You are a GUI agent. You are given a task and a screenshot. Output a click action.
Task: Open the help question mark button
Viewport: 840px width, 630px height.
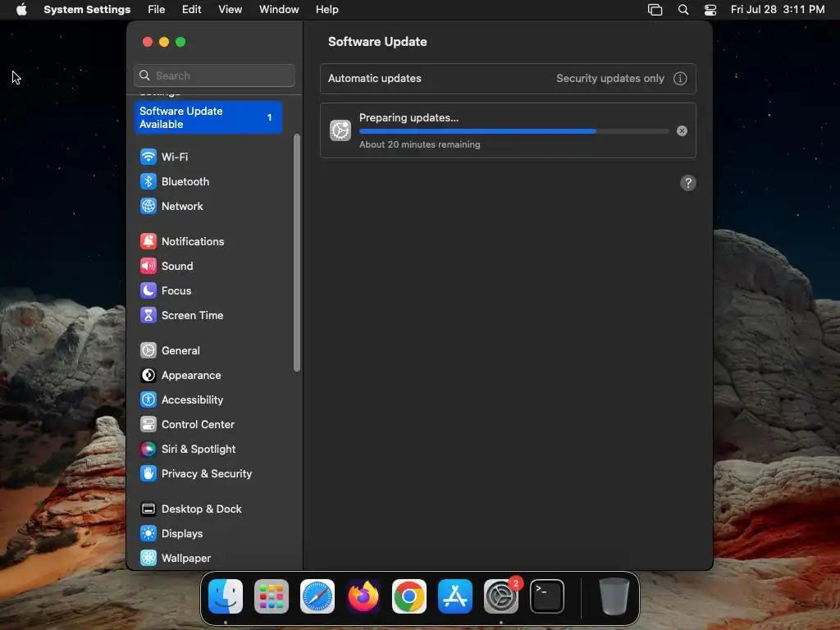click(x=688, y=183)
